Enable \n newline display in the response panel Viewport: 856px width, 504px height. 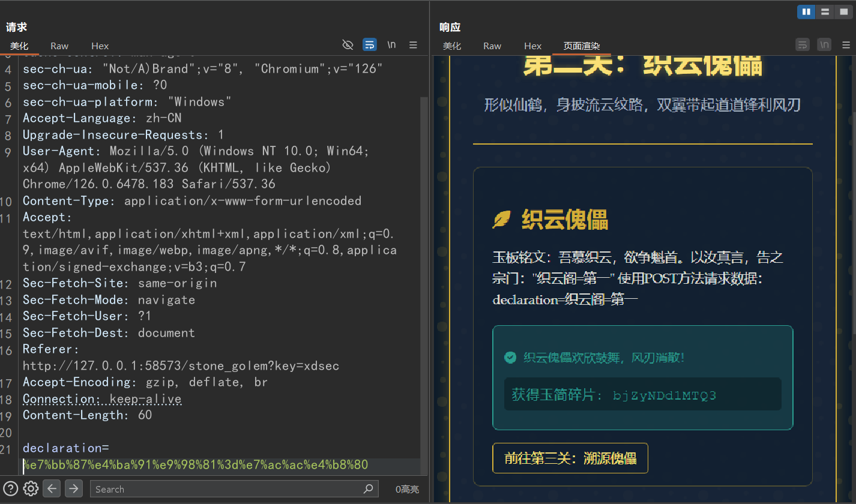(x=824, y=44)
